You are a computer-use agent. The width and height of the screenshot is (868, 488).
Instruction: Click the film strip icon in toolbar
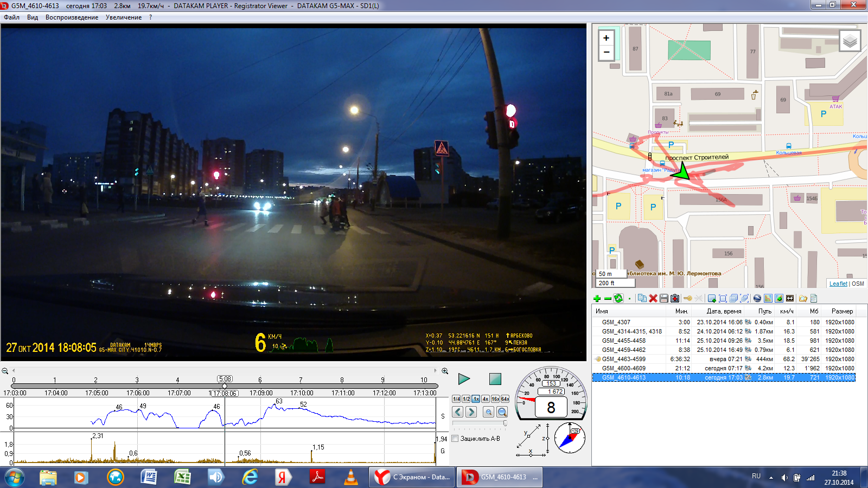790,298
